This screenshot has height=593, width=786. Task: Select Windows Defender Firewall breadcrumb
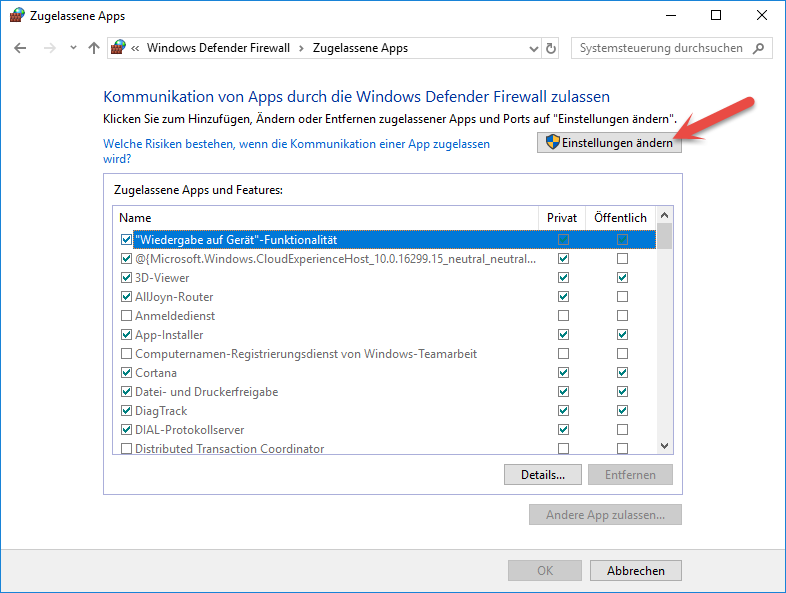218,48
